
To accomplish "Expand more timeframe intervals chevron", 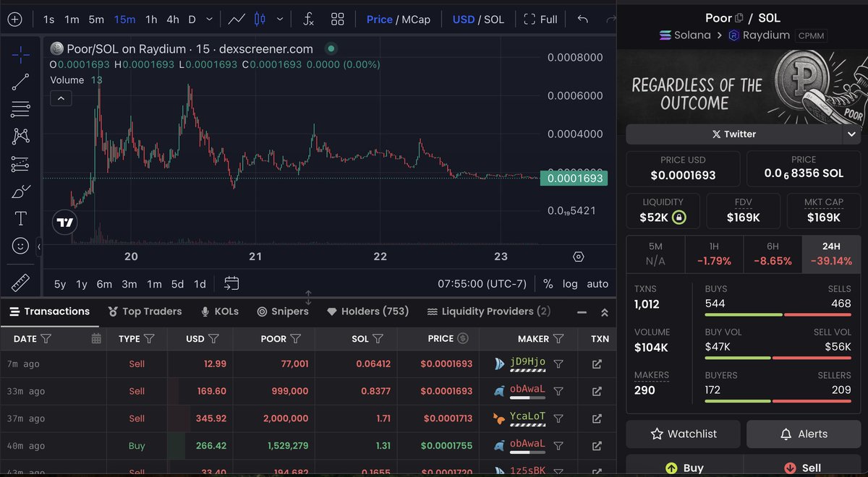I will tap(210, 20).
